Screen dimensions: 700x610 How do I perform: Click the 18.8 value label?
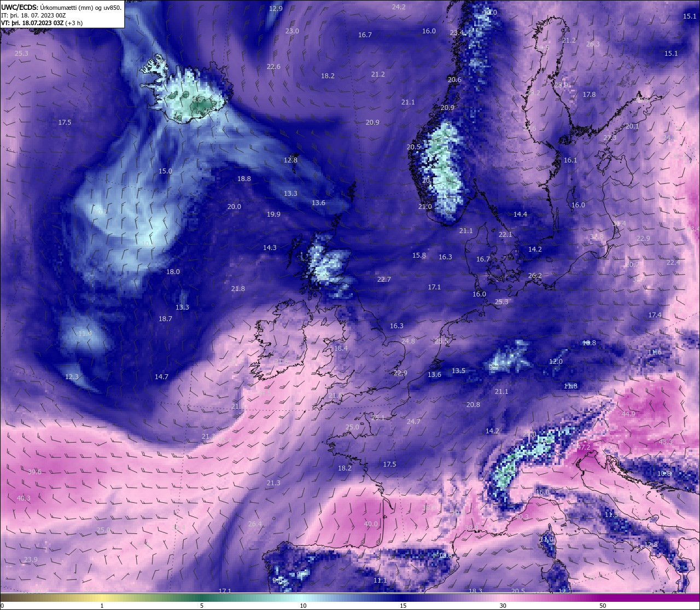click(244, 179)
